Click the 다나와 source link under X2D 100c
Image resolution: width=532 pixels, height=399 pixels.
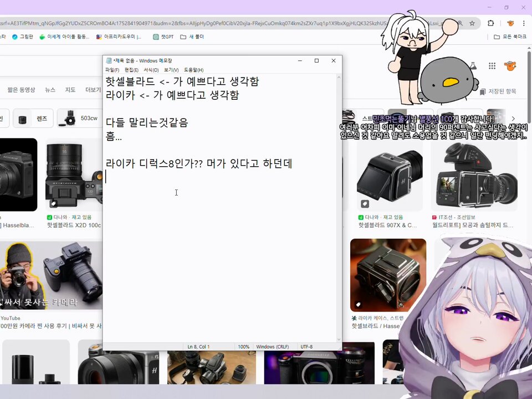pos(69,217)
